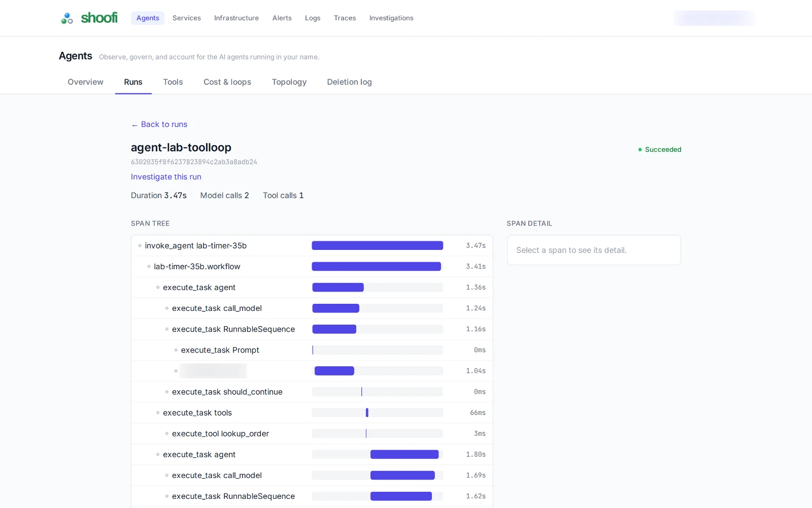This screenshot has width=812, height=508.
Task: Click the Model calls 2 stat
Action: click(x=224, y=196)
